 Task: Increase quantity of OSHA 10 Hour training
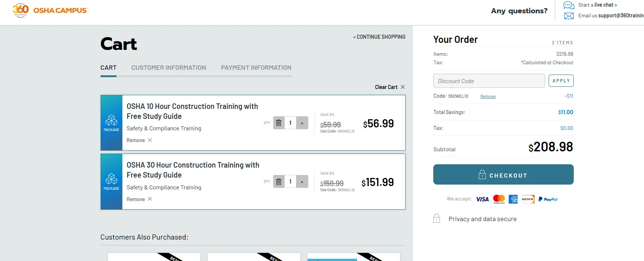tap(302, 123)
